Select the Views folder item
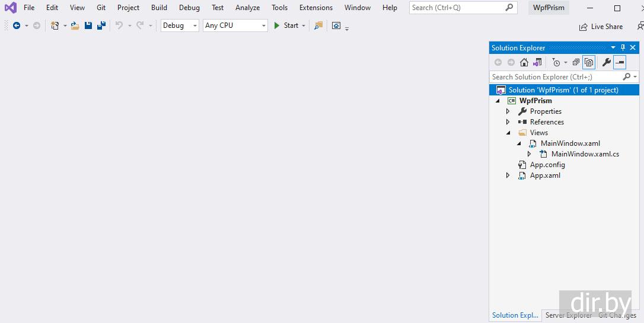 coord(539,133)
